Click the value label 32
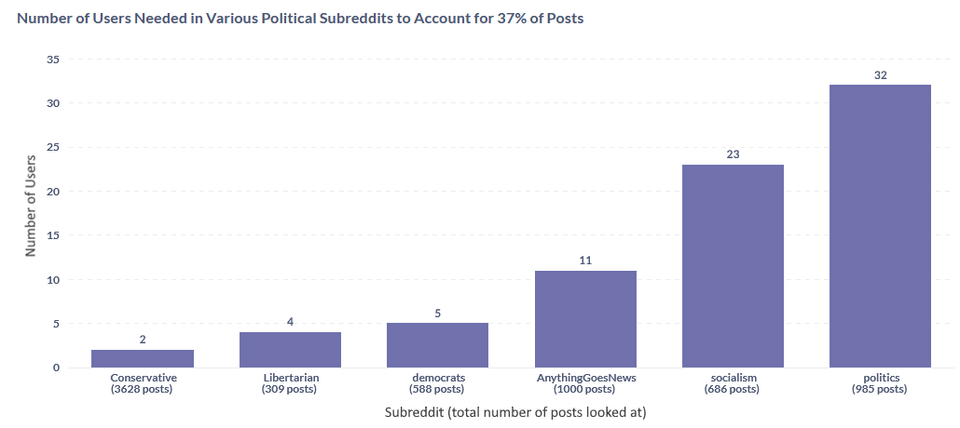This screenshot has height=428, width=960. [880, 75]
